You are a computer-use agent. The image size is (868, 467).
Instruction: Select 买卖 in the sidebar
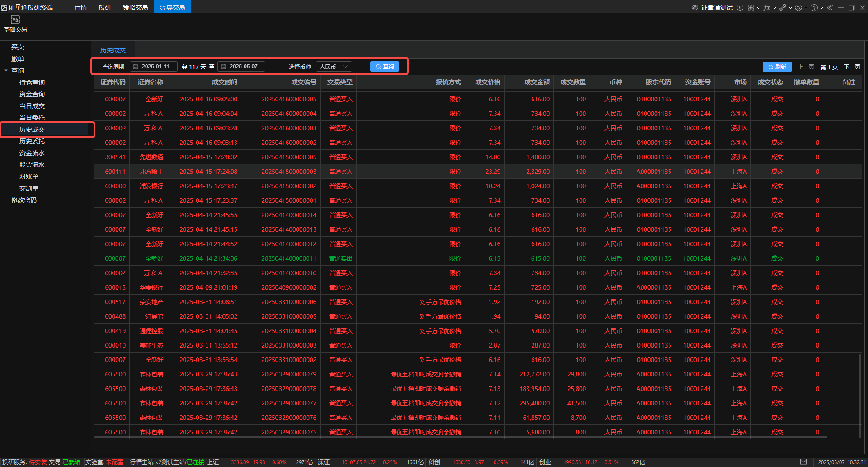click(18, 47)
